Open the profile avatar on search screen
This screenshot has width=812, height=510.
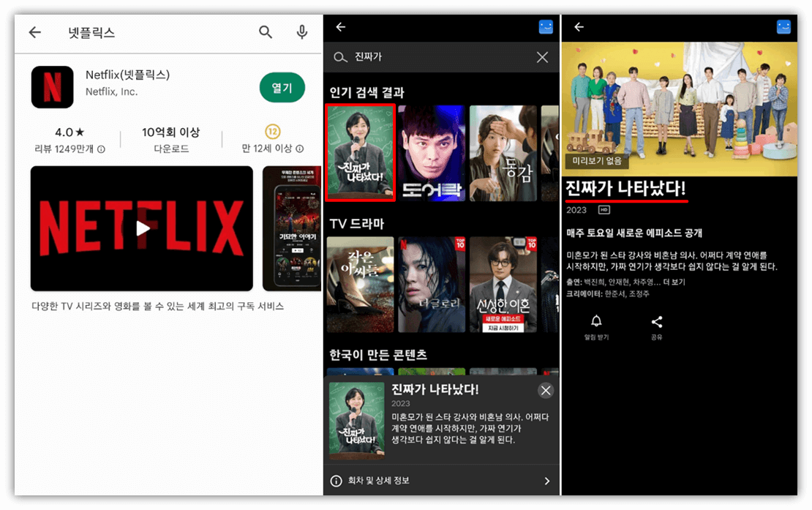click(x=546, y=27)
